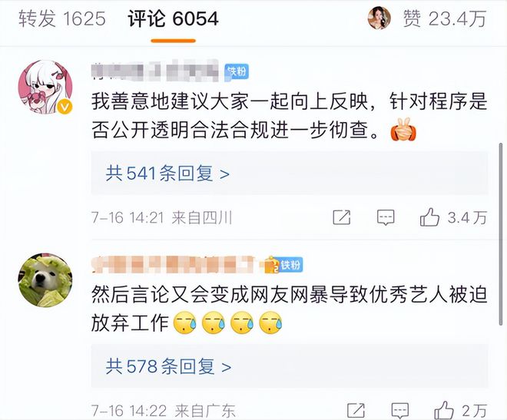Click the first commenter's blurred username
507x420 pixels.
[x=155, y=70]
